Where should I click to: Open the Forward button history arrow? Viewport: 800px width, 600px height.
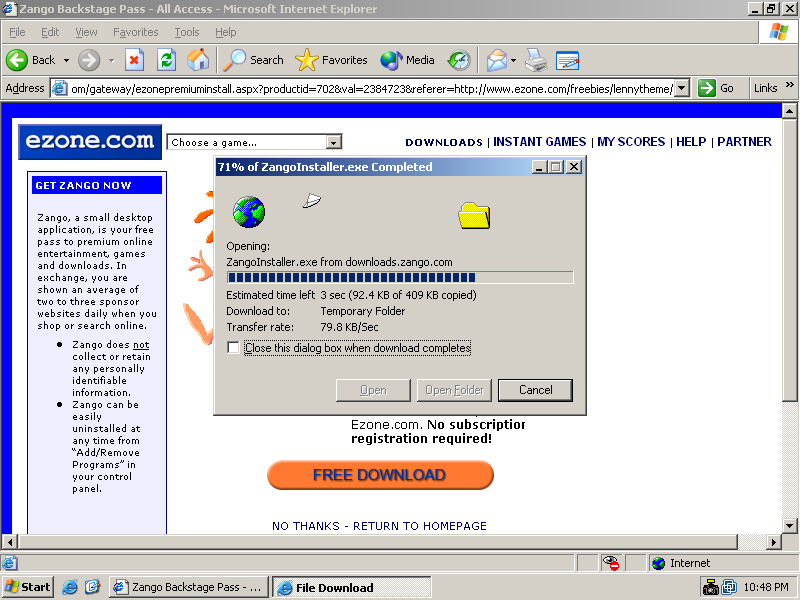point(111,60)
